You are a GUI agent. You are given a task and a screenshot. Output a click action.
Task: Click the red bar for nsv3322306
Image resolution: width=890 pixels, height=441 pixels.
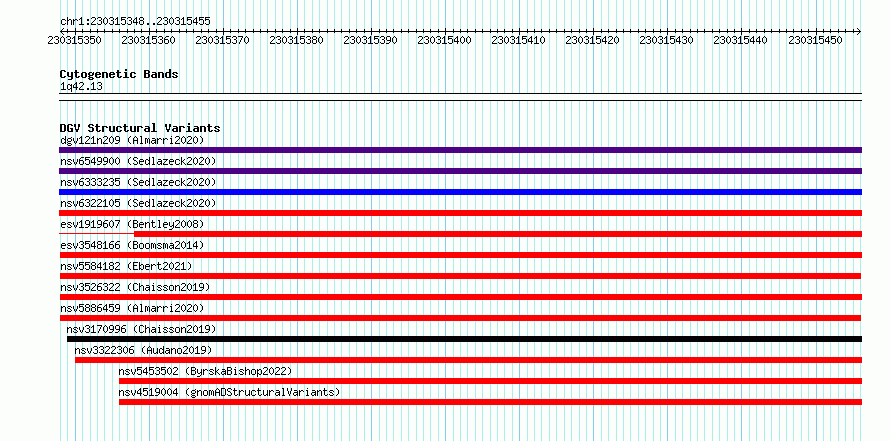point(468,360)
